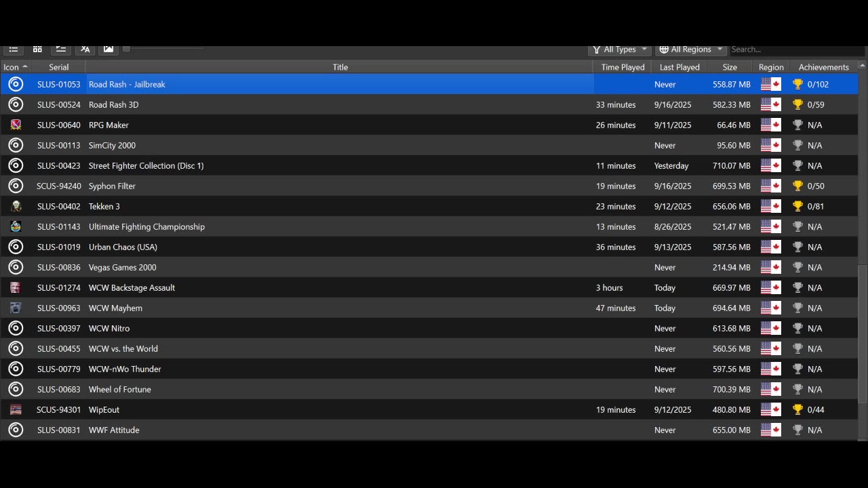Click the WCW Backstage Assault game icon
Image resolution: width=868 pixels, height=488 pixels.
pos(16,287)
